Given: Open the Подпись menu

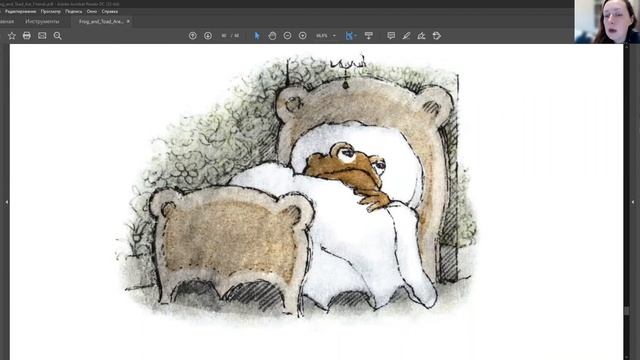Looking at the screenshot, I should click(x=74, y=11).
